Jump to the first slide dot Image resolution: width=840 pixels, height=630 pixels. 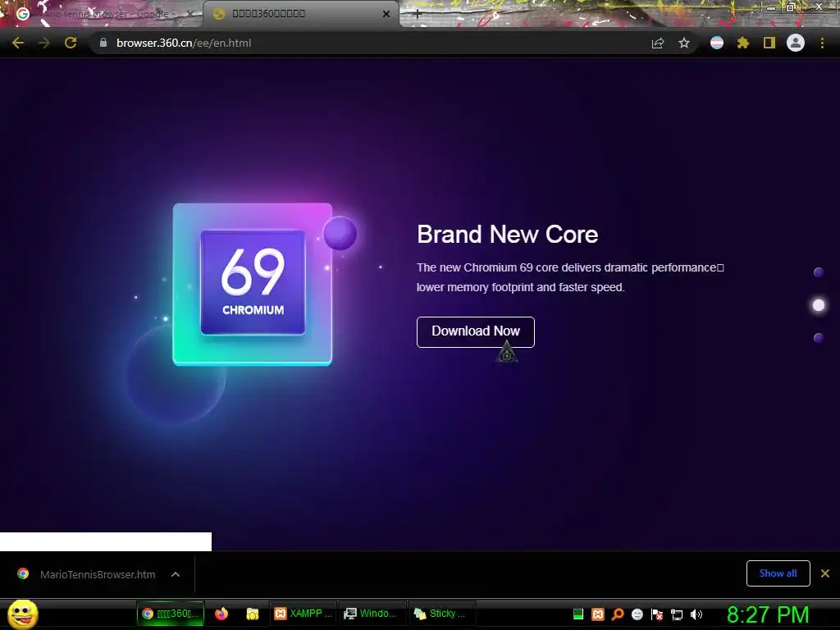(819, 272)
